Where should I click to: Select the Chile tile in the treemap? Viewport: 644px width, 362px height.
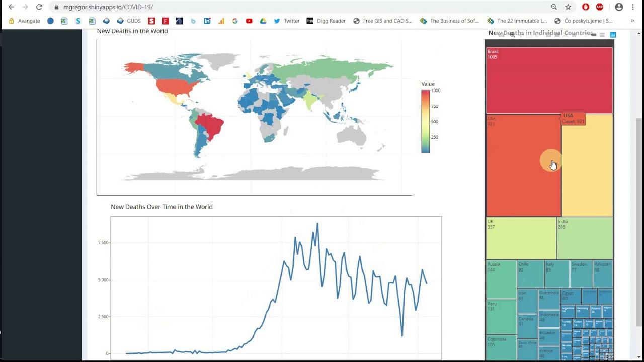click(531, 274)
